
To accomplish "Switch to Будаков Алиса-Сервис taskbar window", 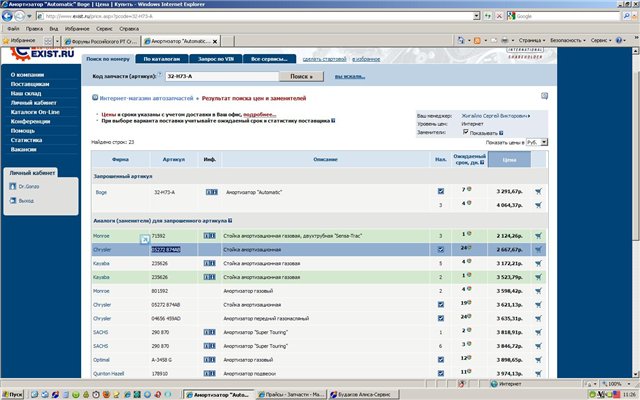I will click(363, 395).
